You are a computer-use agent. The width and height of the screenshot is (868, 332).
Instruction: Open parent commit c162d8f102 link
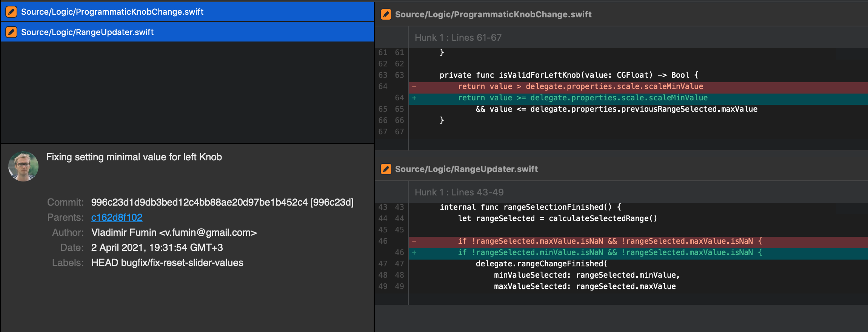point(117,217)
